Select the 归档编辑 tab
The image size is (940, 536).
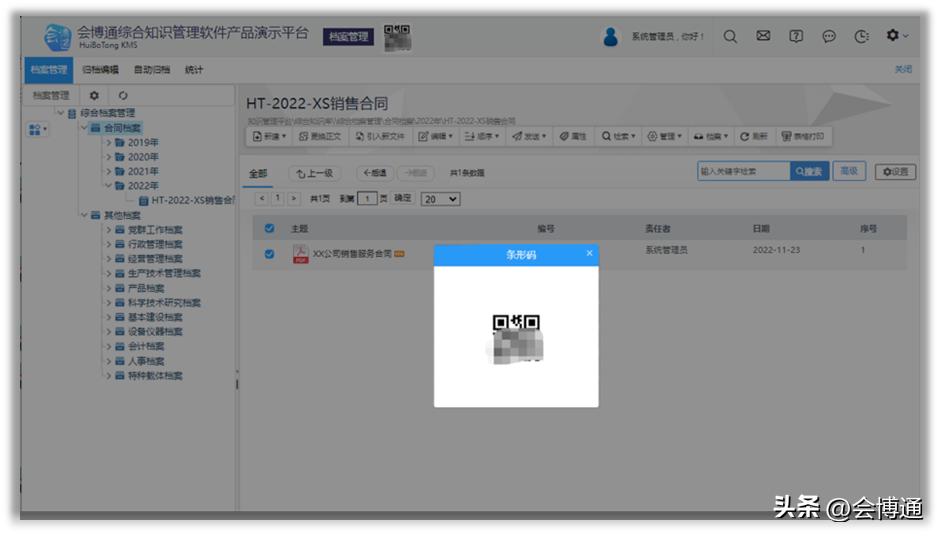(100, 70)
